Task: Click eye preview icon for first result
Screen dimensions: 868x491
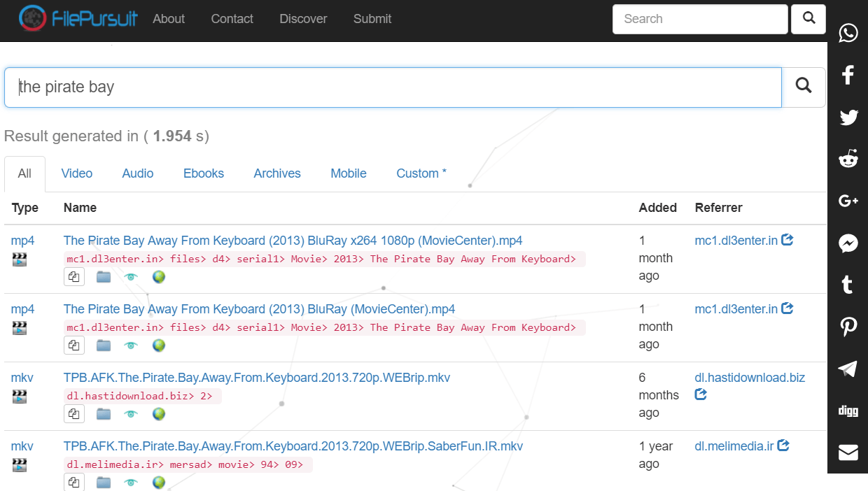Action: click(131, 277)
